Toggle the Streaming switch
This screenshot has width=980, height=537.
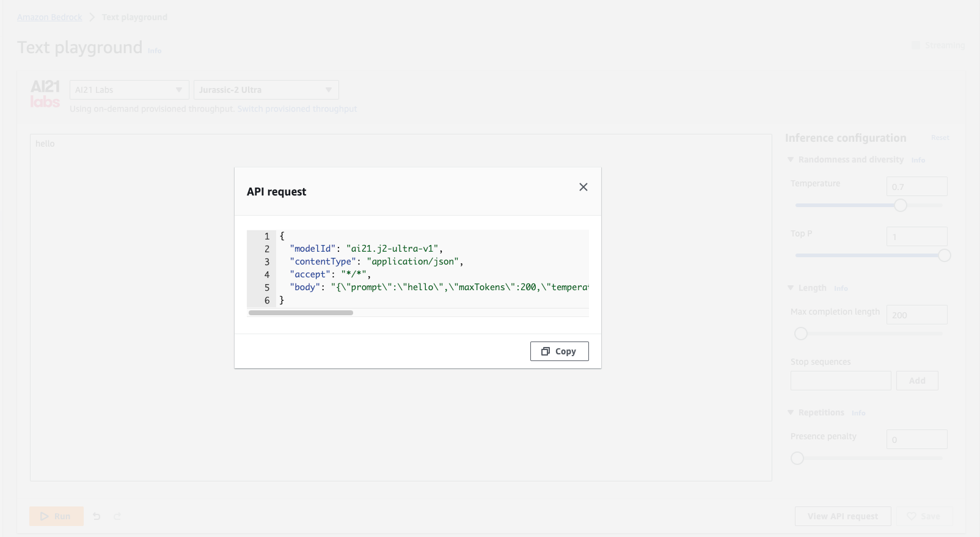[916, 45]
